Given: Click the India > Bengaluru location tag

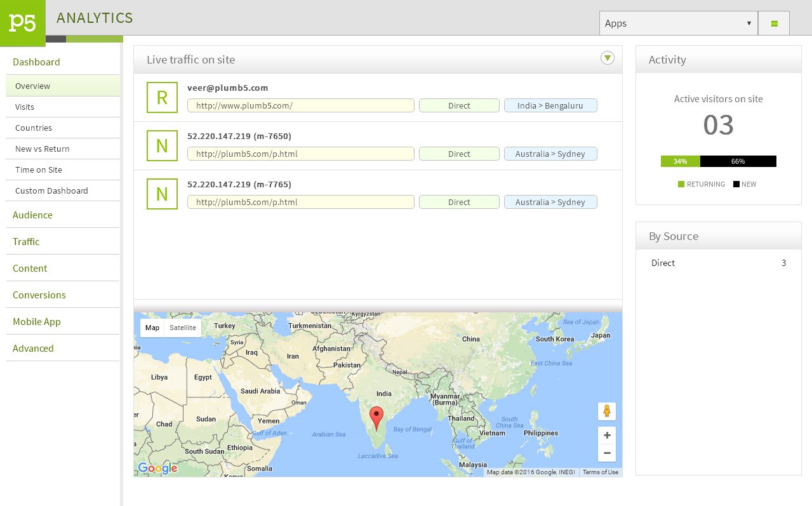Looking at the screenshot, I should pos(550,106).
